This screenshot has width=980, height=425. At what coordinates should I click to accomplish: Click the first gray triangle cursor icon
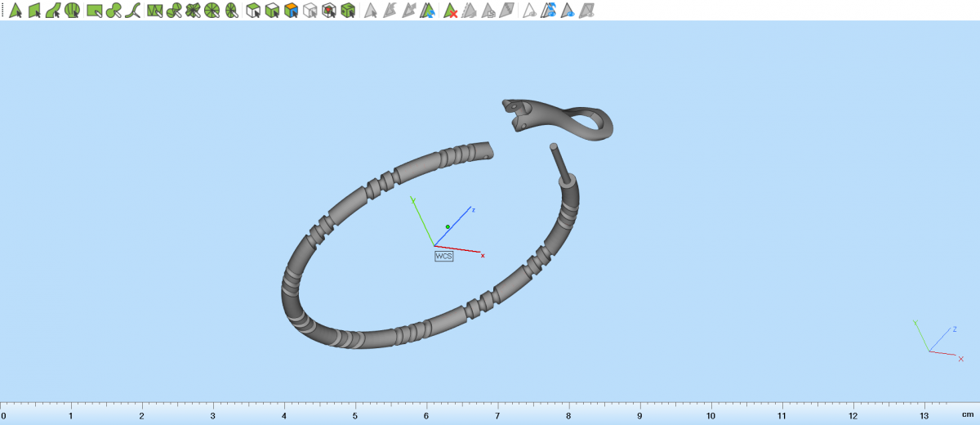(x=370, y=11)
